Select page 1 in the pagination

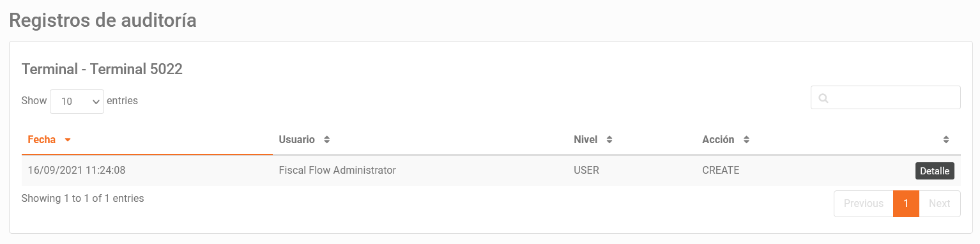(906, 204)
